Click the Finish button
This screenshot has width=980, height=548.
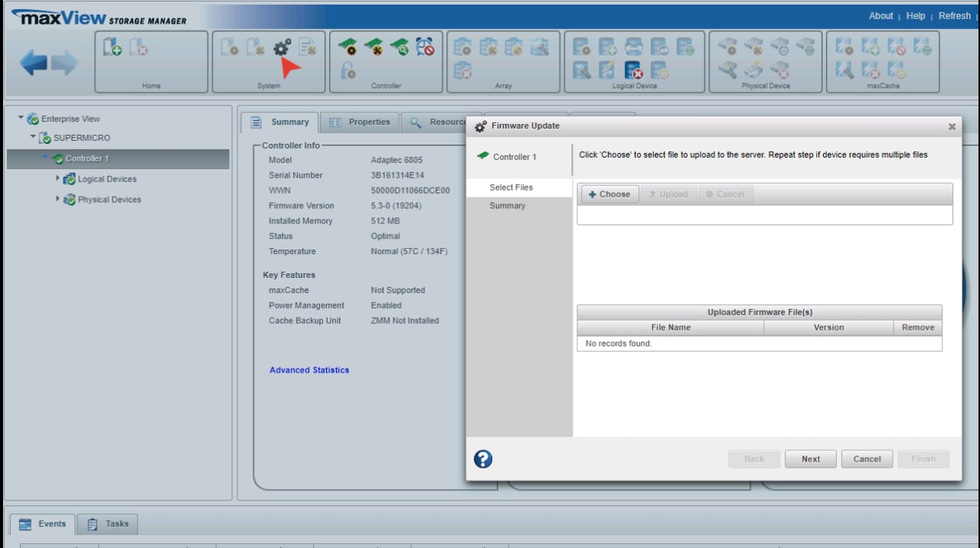tap(923, 459)
